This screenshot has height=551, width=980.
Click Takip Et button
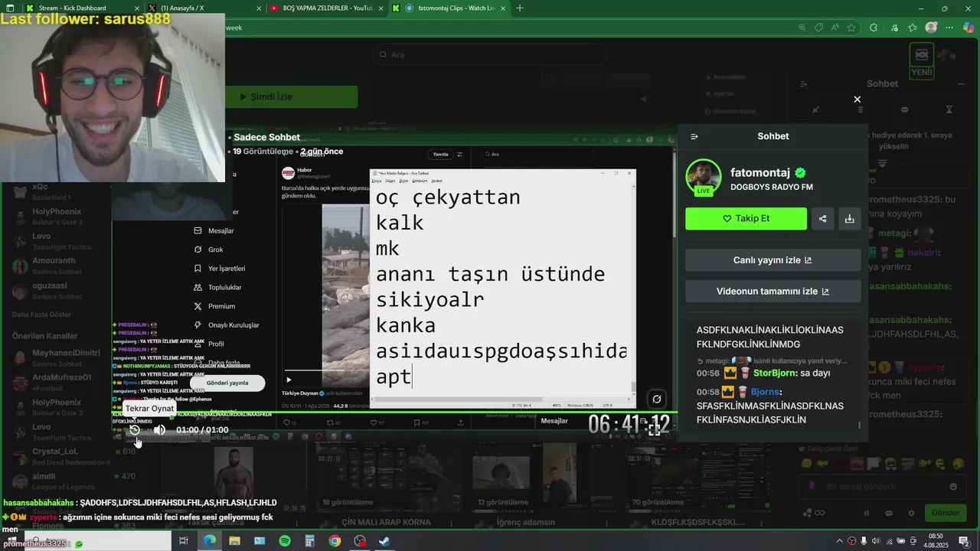click(746, 218)
